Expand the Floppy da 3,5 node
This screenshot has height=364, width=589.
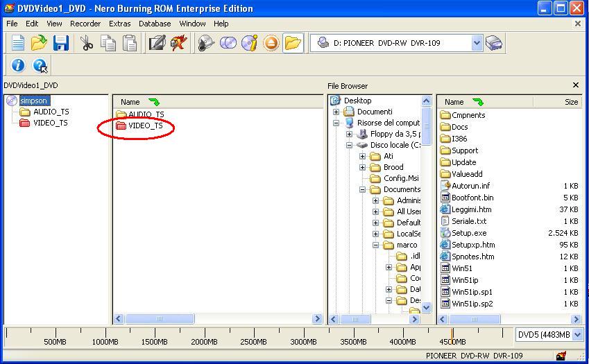350,134
